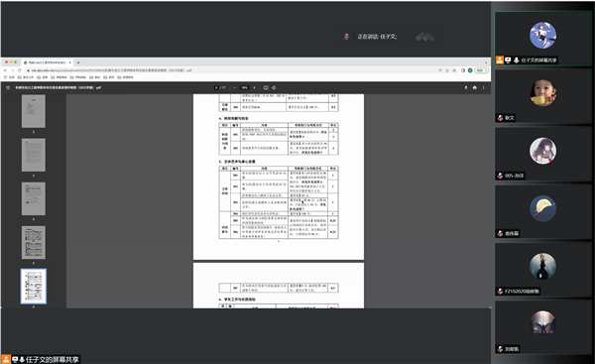Select the 任子文 screen sharing participant tile
The height and width of the screenshot is (364, 595).
coord(543,39)
